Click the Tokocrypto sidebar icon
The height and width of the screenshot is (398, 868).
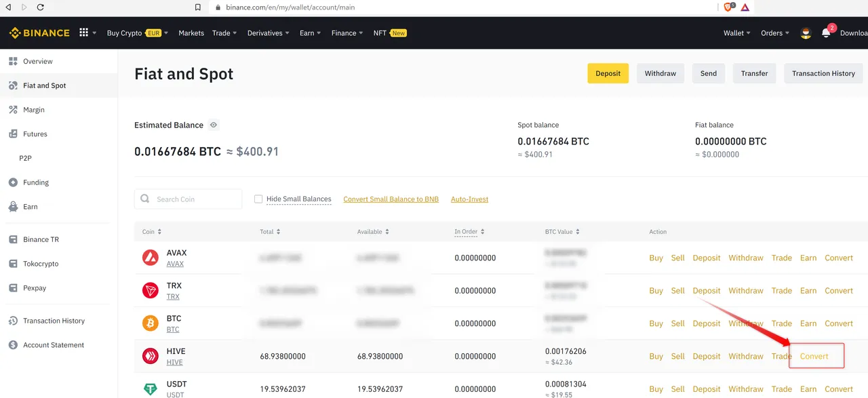13,264
